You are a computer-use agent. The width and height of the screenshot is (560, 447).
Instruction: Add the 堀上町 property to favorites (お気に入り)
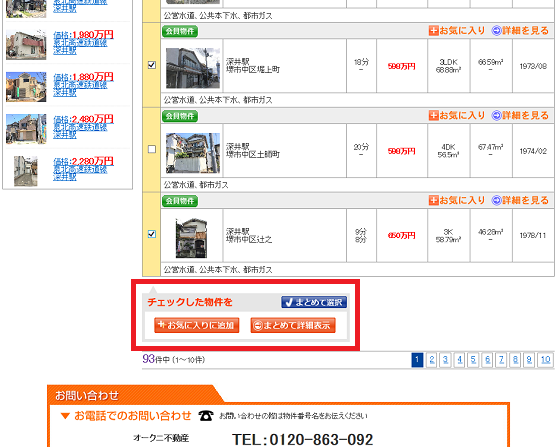tap(457, 31)
